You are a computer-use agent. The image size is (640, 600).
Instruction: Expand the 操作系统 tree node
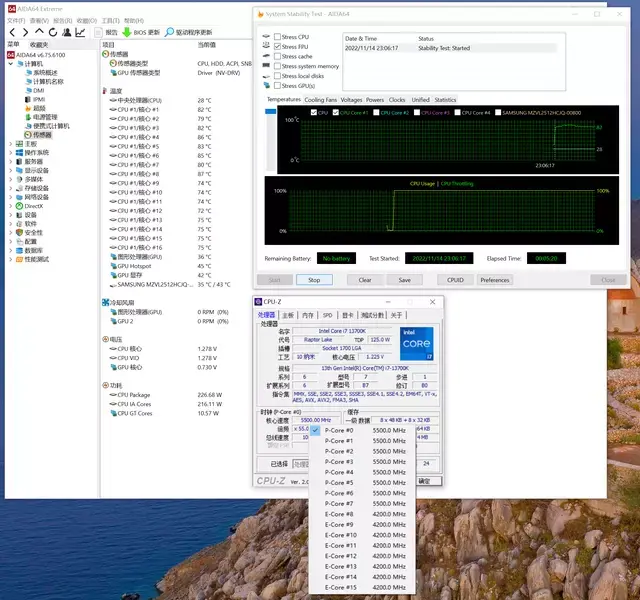coord(11,153)
